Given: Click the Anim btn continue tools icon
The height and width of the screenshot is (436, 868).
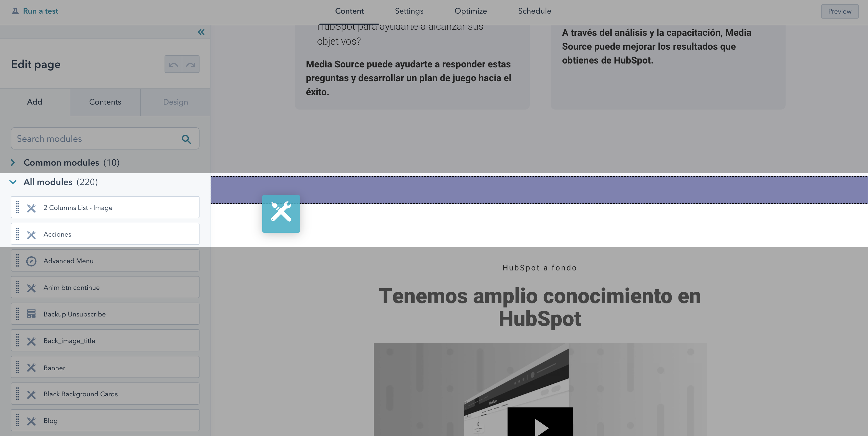Looking at the screenshot, I should pos(31,288).
